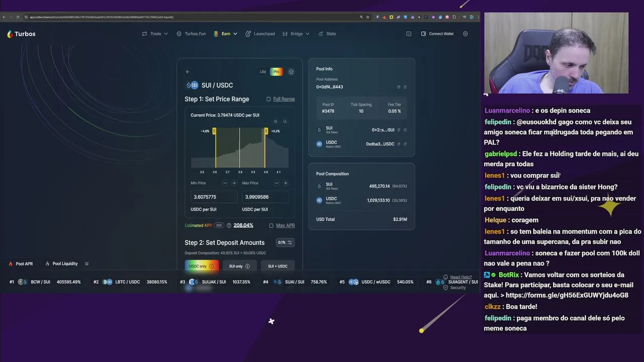Click the Turbos logo
Viewport: 644px width, 362px height.
point(21,34)
